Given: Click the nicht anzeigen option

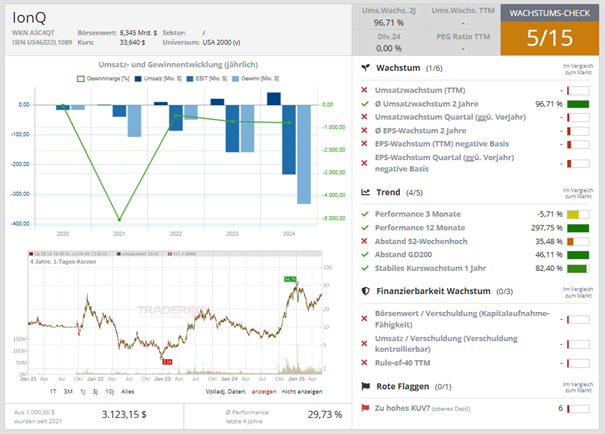Looking at the screenshot, I should click(x=302, y=392).
